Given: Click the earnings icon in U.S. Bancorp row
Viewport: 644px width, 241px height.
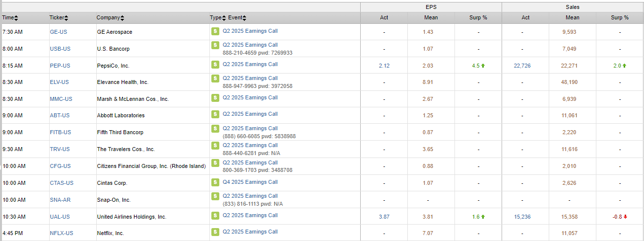Looking at the screenshot, I should coord(215,45).
